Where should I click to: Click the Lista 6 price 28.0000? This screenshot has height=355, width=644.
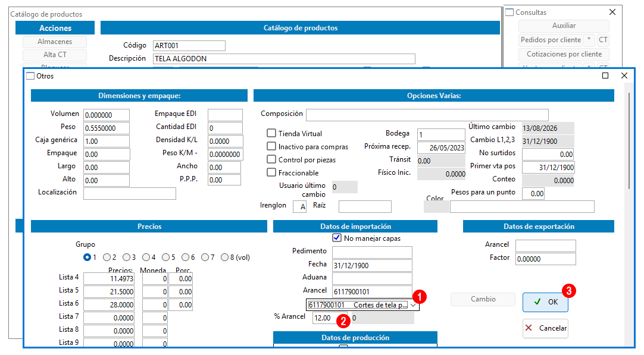pos(109,305)
